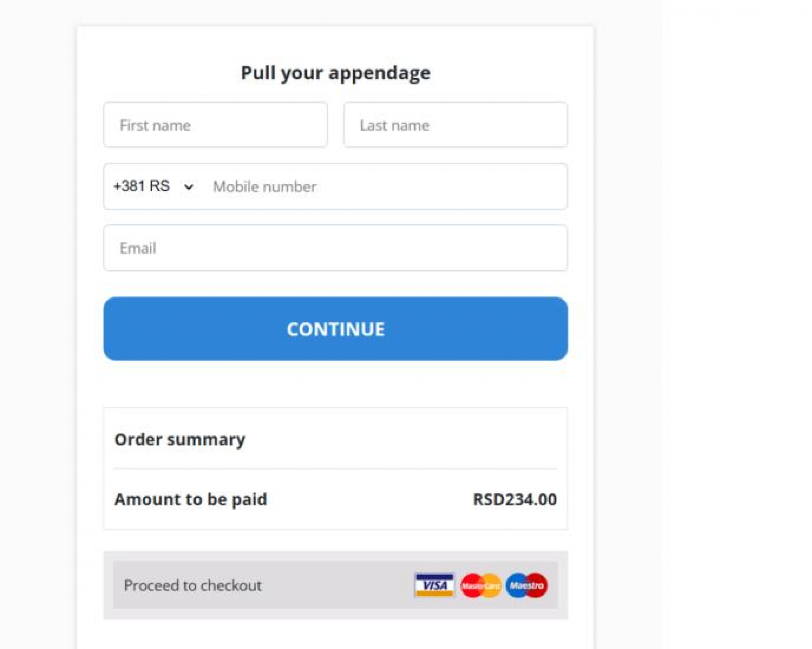
Task: Click the "Amount to be paid" label
Action: [x=191, y=499]
